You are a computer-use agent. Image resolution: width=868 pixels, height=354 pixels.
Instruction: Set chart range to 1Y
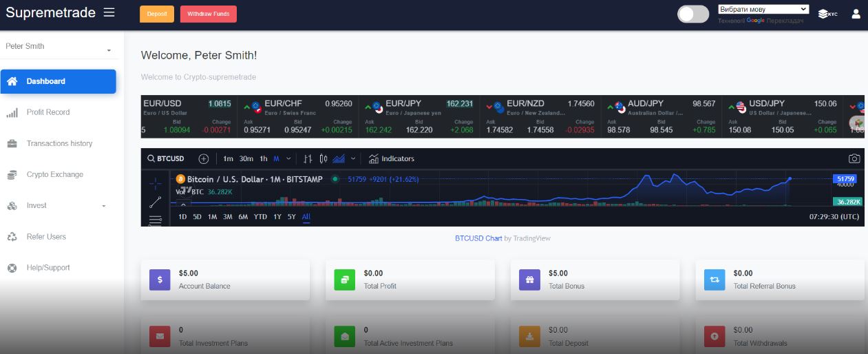click(277, 216)
